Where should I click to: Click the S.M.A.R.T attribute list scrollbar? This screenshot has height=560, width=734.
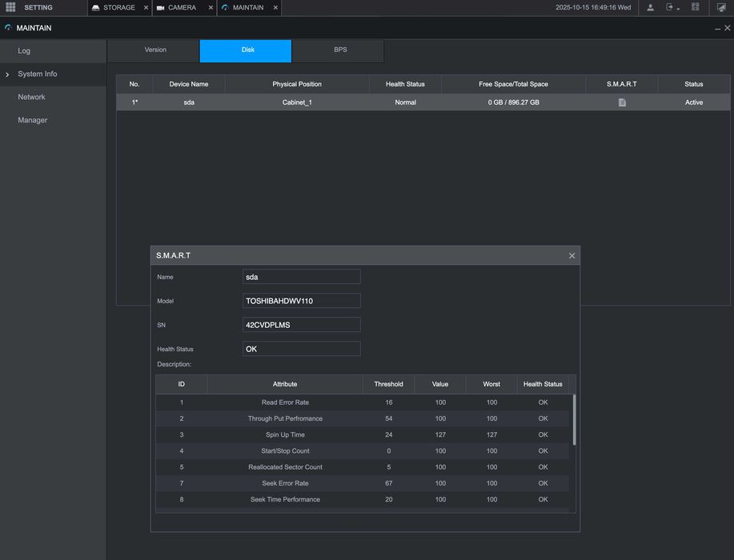(574, 419)
